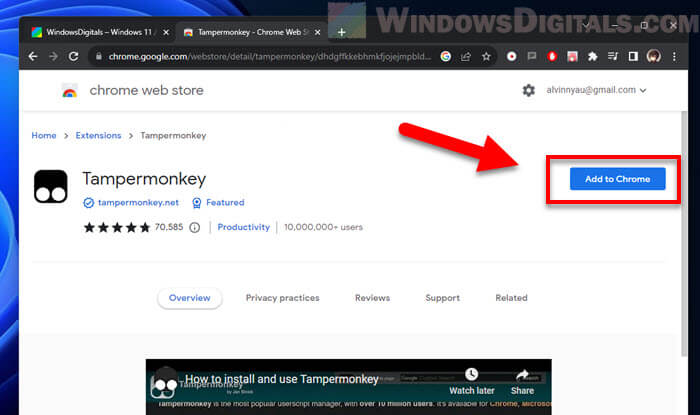This screenshot has width=700, height=415.
Task: Open the Chrome profile avatar
Action: click(x=654, y=56)
